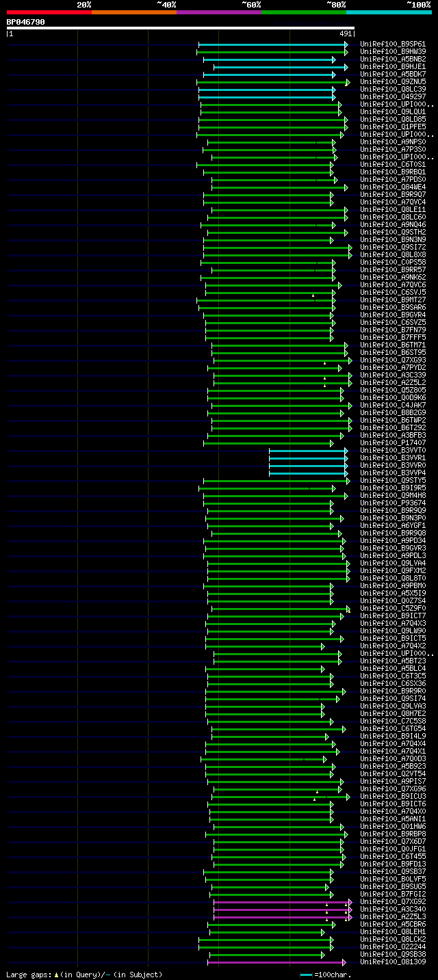438x980 pixels.
Task: Select the label UniRef100_A9NPS0
Action: pyautogui.click(x=393, y=142)
